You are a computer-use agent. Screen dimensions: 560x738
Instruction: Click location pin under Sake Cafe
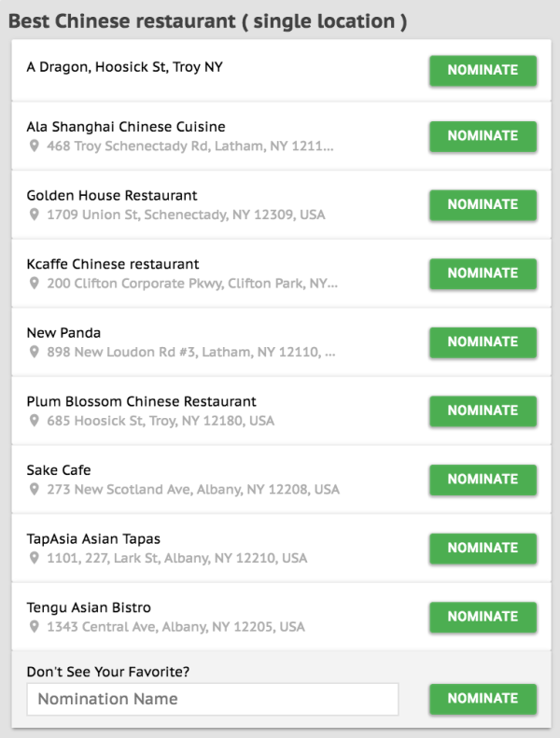tap(35, 490)
